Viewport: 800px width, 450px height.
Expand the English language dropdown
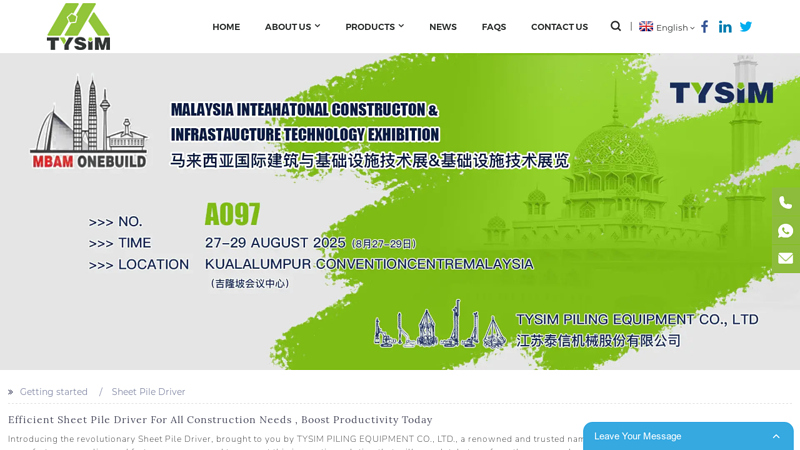[x=675, y=28]
